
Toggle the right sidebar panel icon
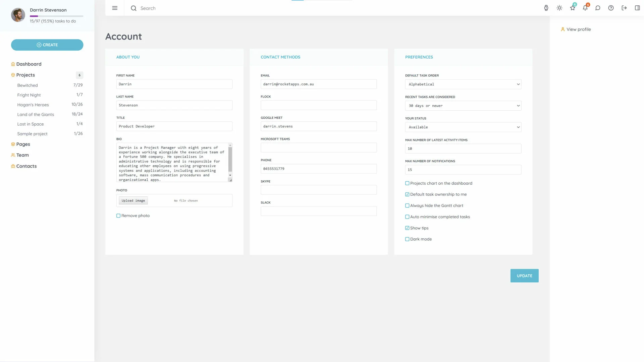point(637,8)
